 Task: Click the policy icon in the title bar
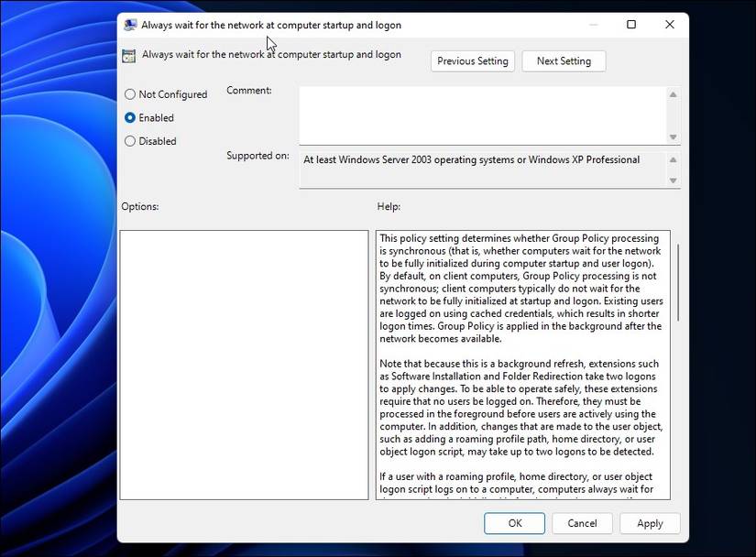[130, 25]
